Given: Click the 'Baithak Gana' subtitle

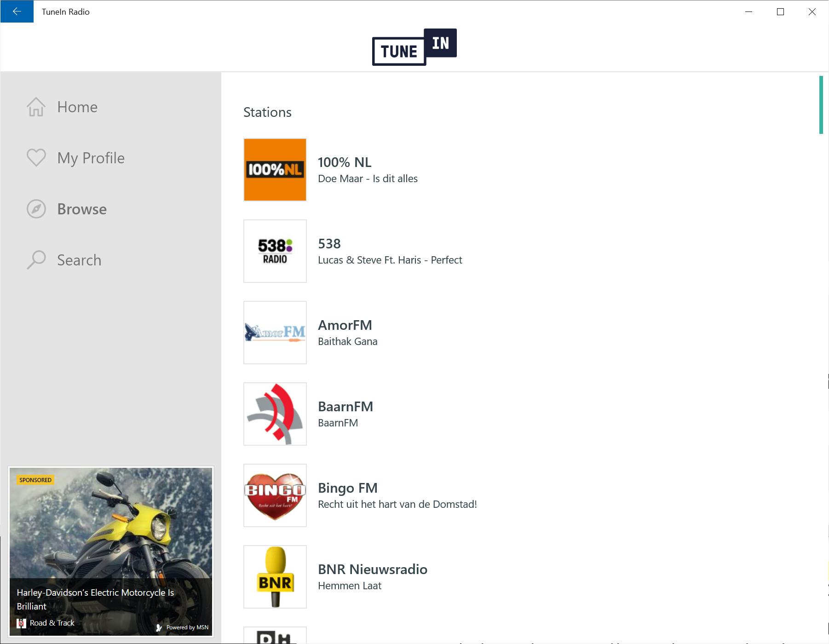Looking at the screenshot, I should (348, 341).
